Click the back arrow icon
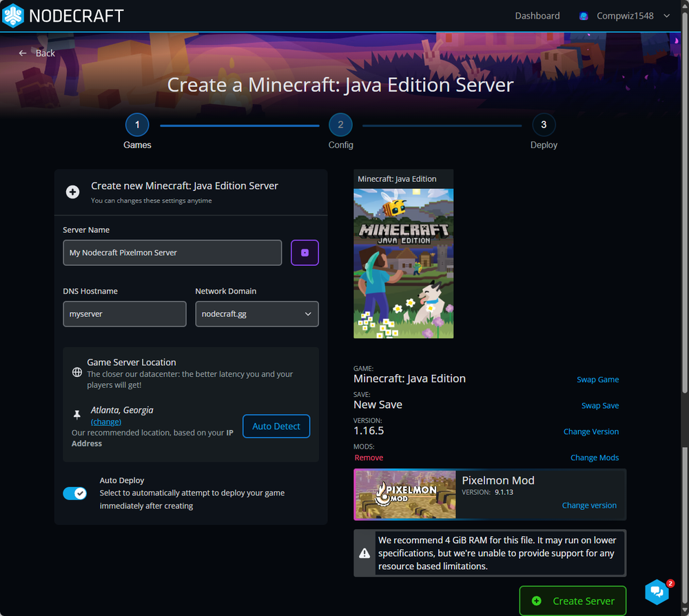Screen dimensions: 689x616 coord(23,53)
